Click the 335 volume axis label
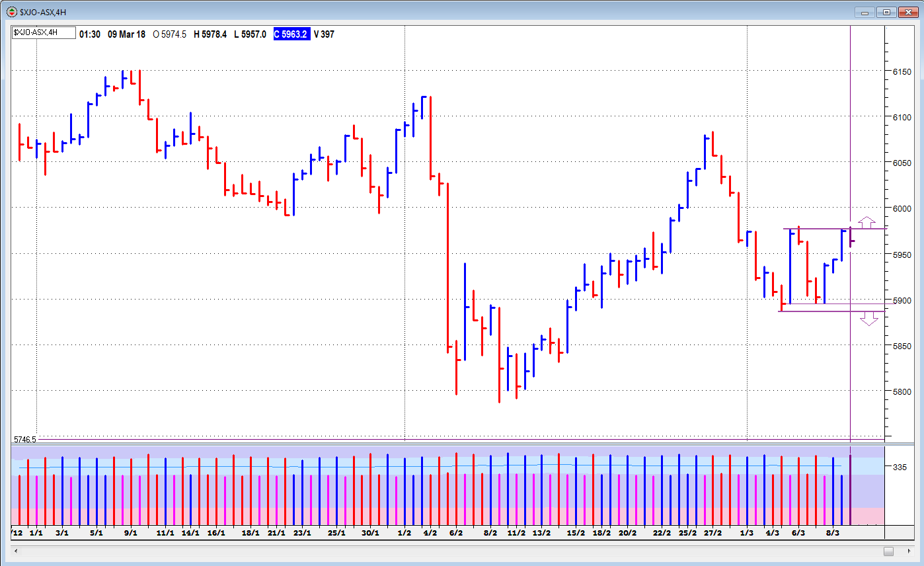Viewport: 924px width, 566px height. coord(900,467)
